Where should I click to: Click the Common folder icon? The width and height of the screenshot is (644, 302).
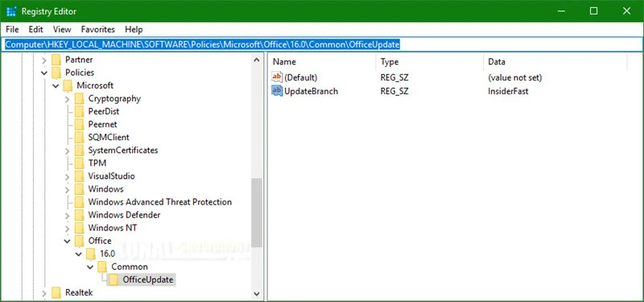point(102,267)
